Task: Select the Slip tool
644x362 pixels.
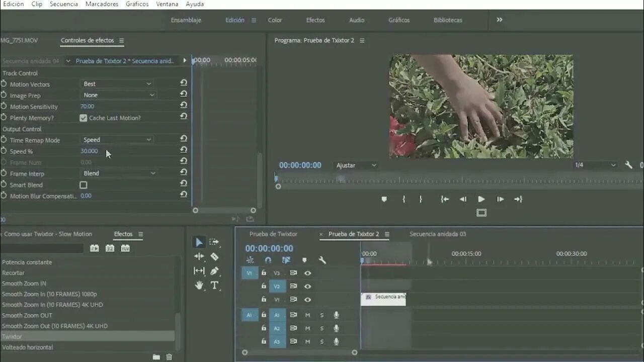Action: click(199, 271)
